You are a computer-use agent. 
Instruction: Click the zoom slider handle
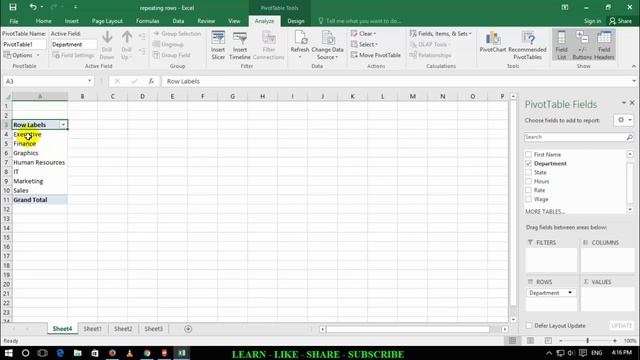pyautogui.click(x=587, y=340)
